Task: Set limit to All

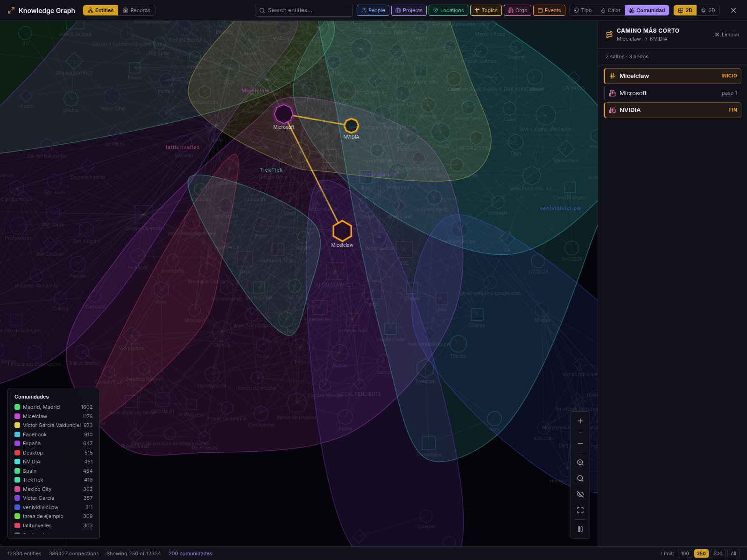Action: pos(733,553)
